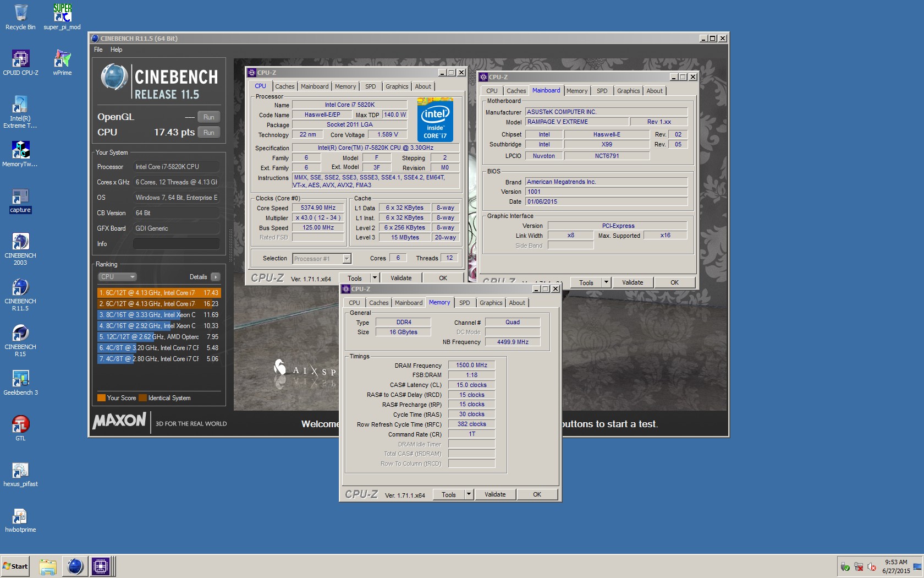Open CINEBENCH R15 desktop shortcut
924x578 pixels.
[x=20, y=340]
